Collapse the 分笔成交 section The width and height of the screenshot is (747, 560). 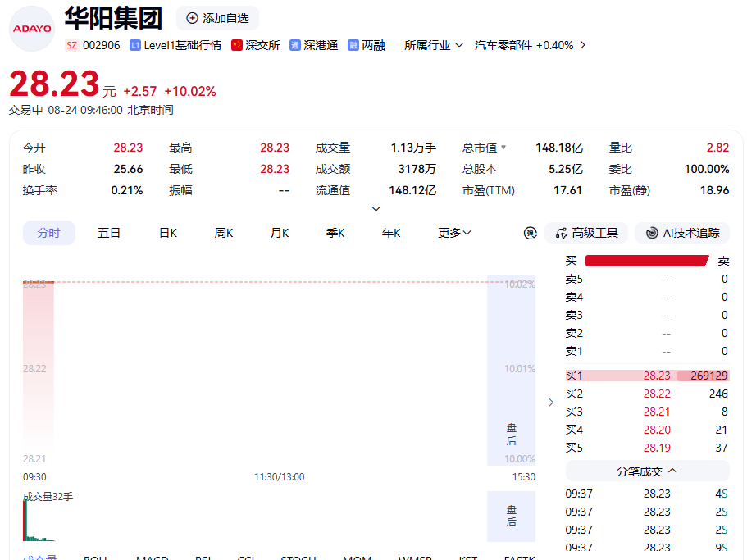coord(647,471)
